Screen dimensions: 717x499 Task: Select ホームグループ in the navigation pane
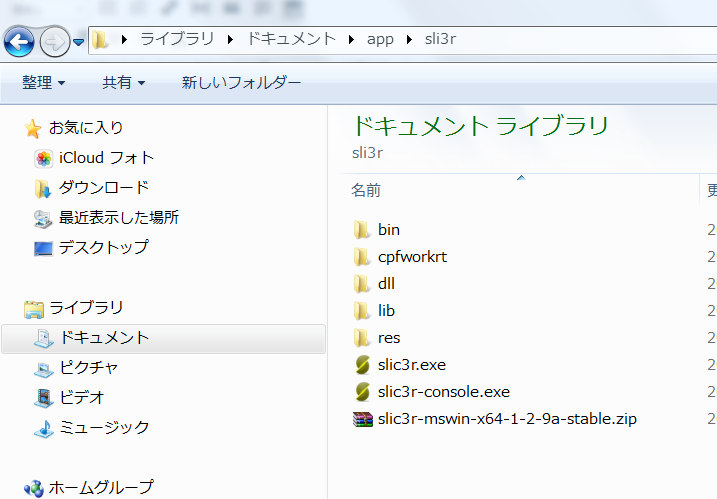coord(101,488)
